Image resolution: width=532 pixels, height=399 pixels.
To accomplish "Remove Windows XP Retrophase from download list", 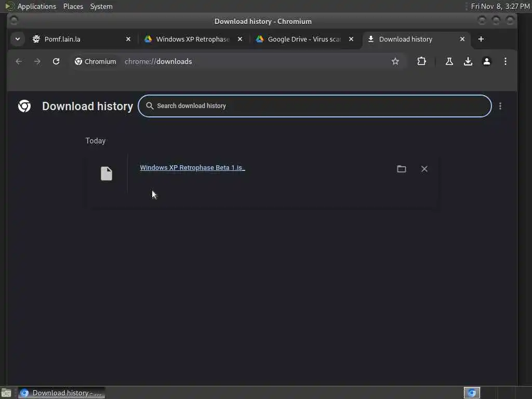I will 424,169.
